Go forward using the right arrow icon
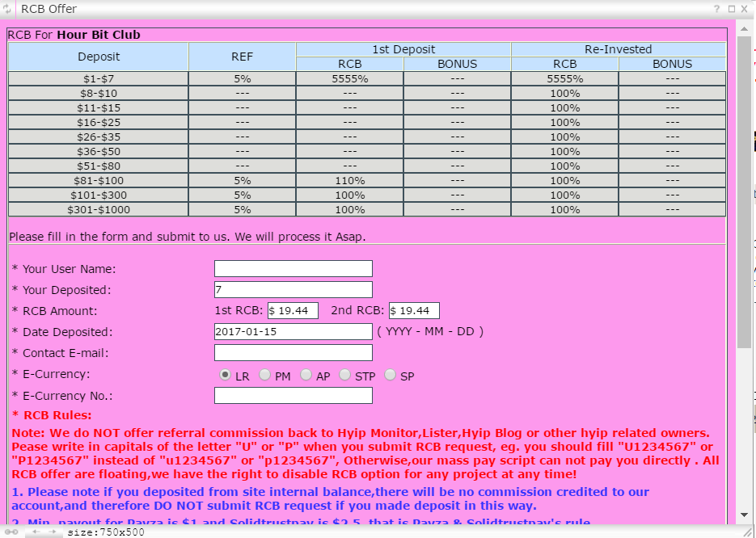756x538 pixels. 53,532
